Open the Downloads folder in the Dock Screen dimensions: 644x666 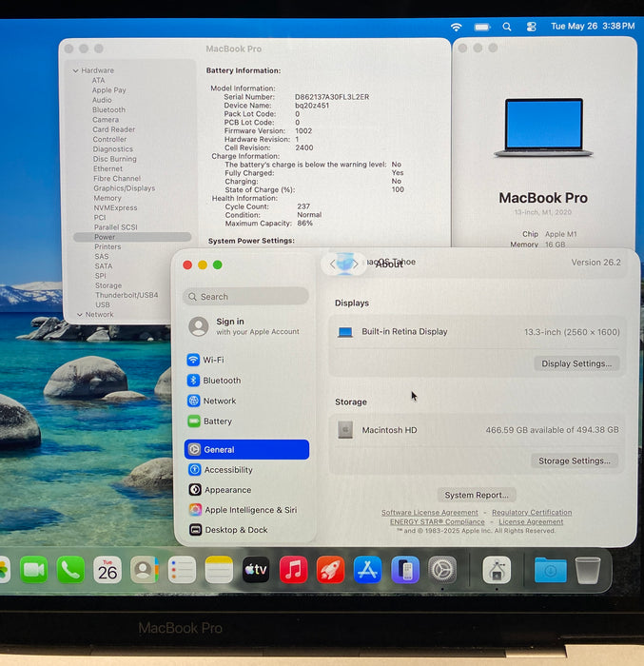click(x=551, y=570)
